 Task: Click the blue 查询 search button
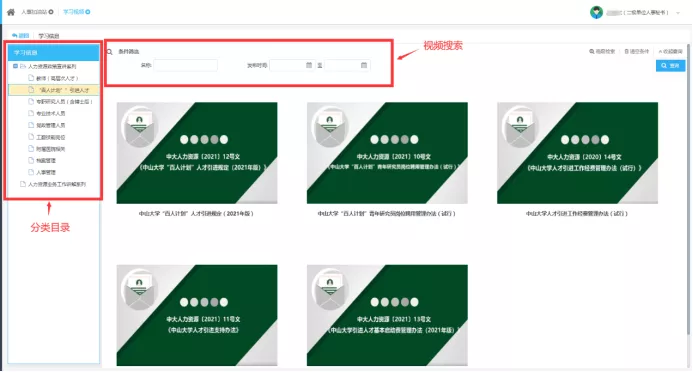click(x=670, y=65)
